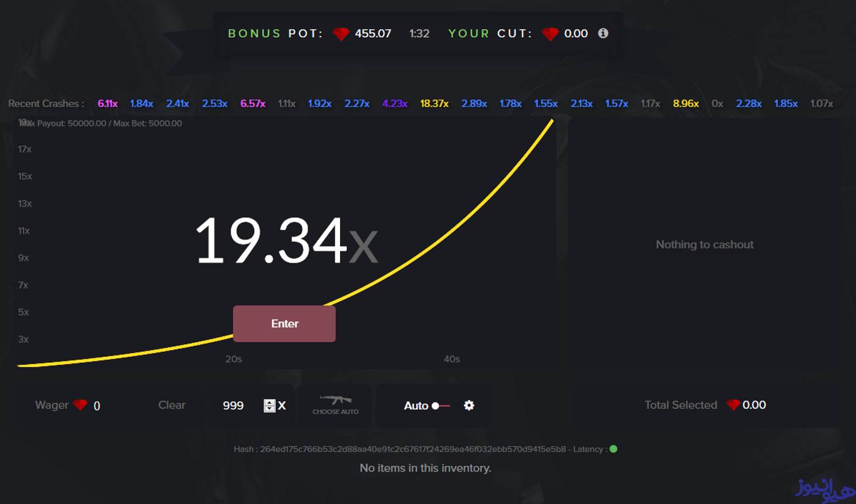Click the rifle Choose Auto icon
The width and height of the screenshot is (856, 504).
[x=335, y=401]
